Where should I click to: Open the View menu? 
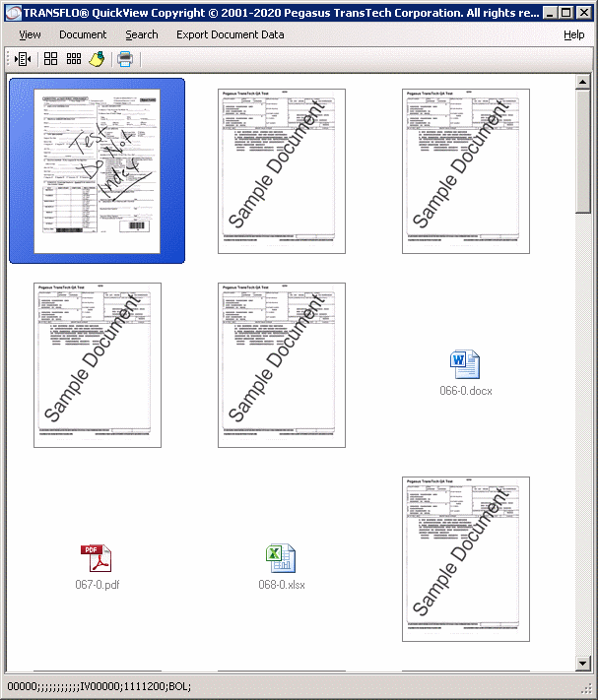(30, 34)
